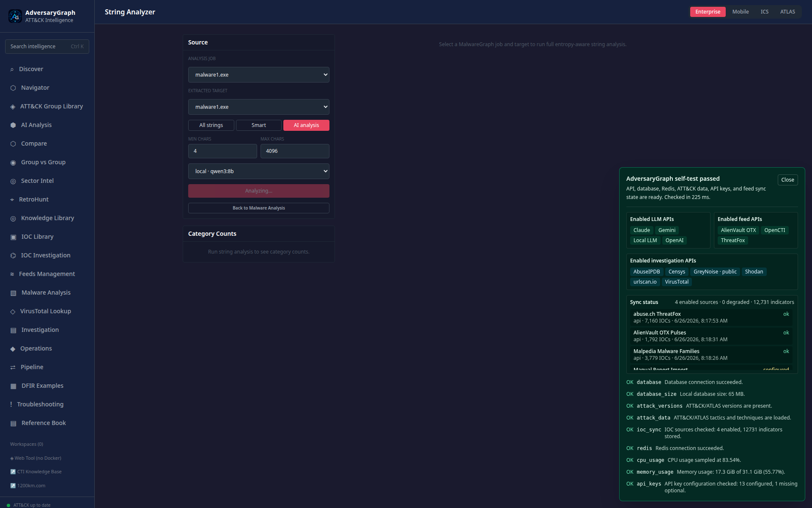Click the Local LLM chip

coord(645,240)
